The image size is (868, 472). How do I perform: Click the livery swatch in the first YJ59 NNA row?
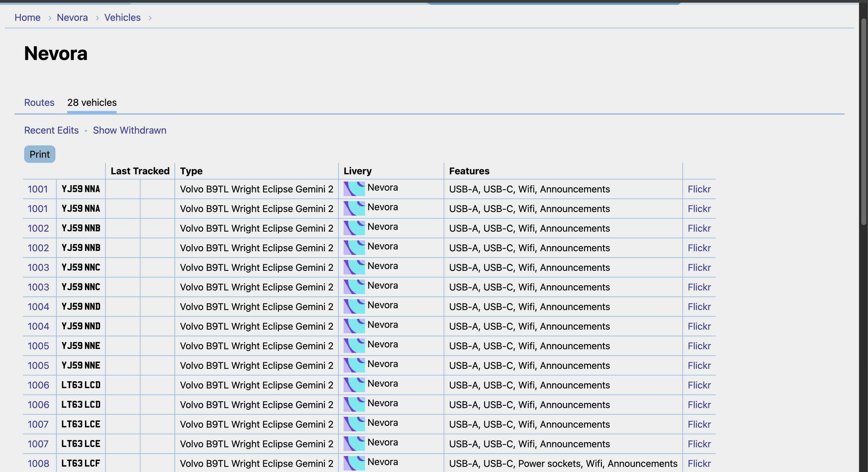(x=354, y=189)
